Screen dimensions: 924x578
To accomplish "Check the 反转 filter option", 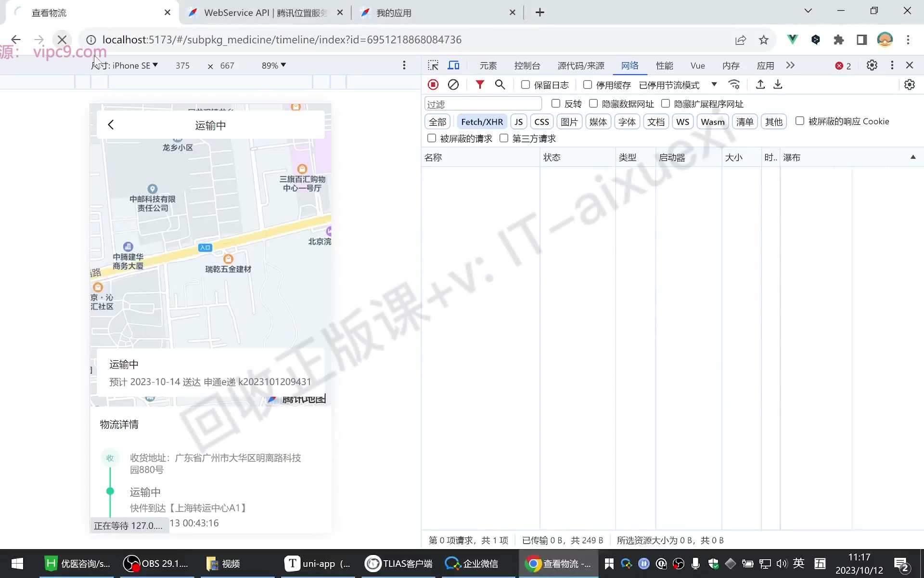I will pyautogui.click(x=556, y=104).
